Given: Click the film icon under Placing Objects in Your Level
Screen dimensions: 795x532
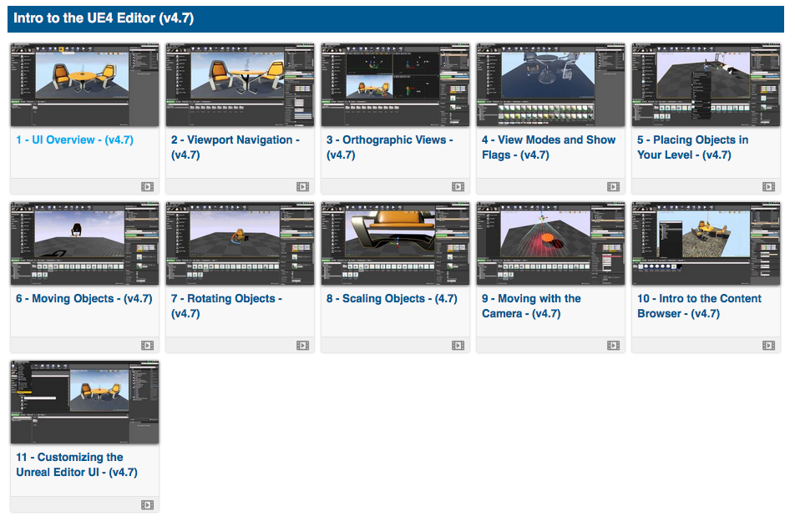Looking at the screenshot, I should click(x=768, y=186).
